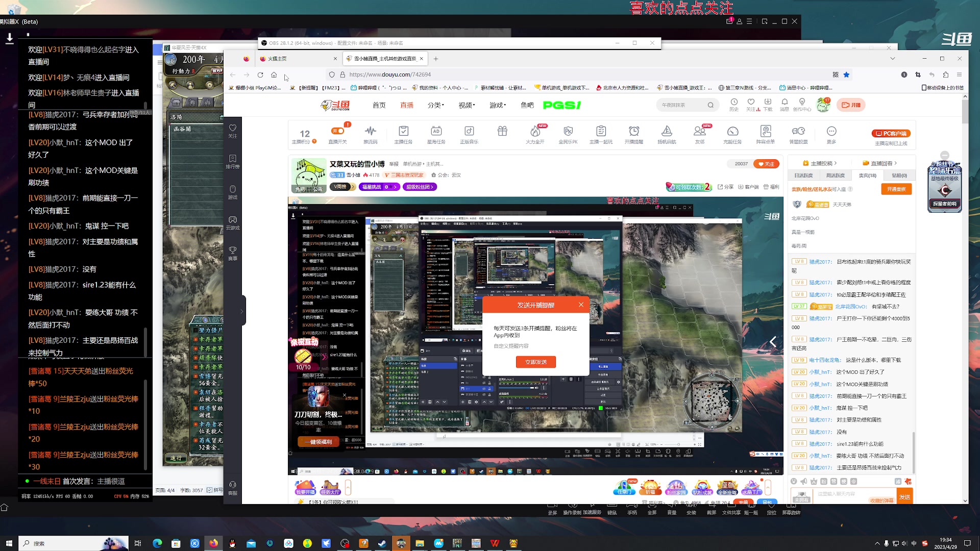
Task: Switch to the 贵宾(18) tab
Action: (x=868, y=176)
